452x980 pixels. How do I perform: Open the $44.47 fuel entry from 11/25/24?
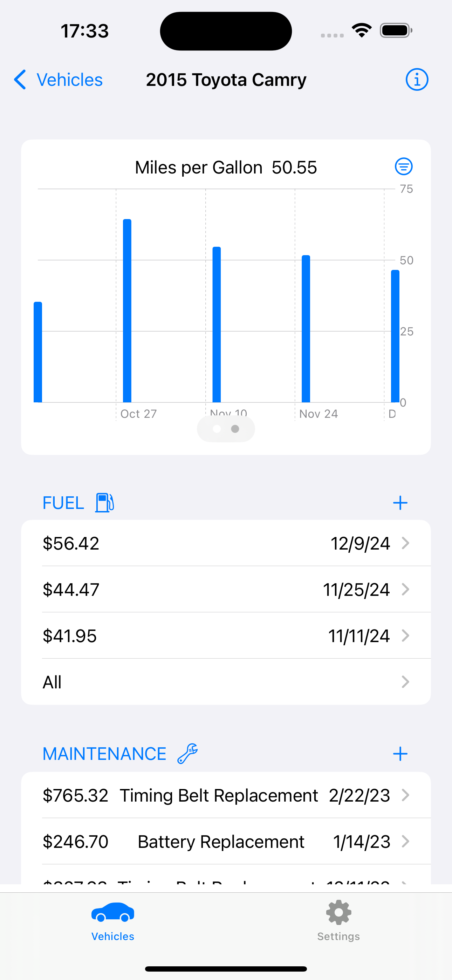point(226,589)
